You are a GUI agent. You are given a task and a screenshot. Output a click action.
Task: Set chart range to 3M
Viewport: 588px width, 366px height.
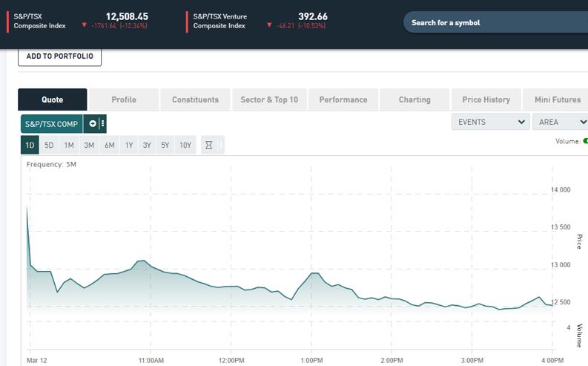(89, 145)
